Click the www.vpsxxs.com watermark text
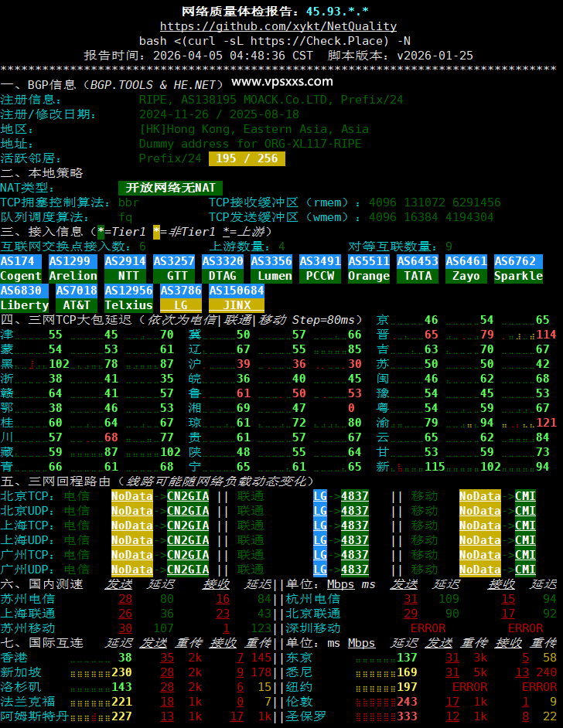Screen dimensions: 563x728 (x=282, y=82)
